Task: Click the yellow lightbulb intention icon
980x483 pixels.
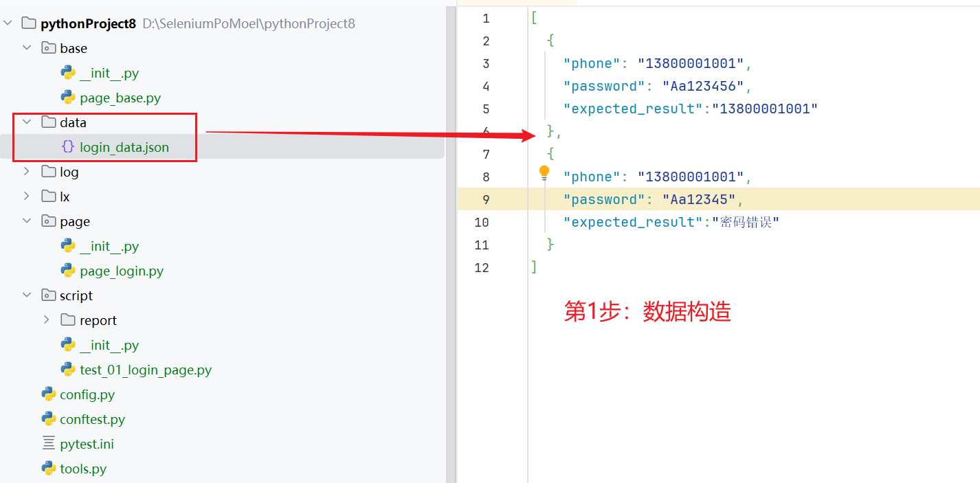Action: [x=544, y=172]
